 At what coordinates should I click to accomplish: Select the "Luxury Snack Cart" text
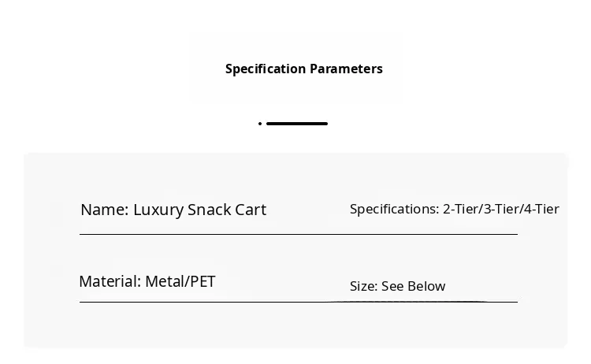[x=199, y=210]
